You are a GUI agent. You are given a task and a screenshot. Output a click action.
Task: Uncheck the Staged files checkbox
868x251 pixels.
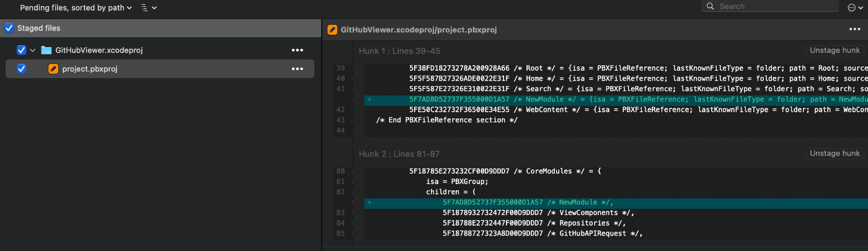tap(9, 28)
